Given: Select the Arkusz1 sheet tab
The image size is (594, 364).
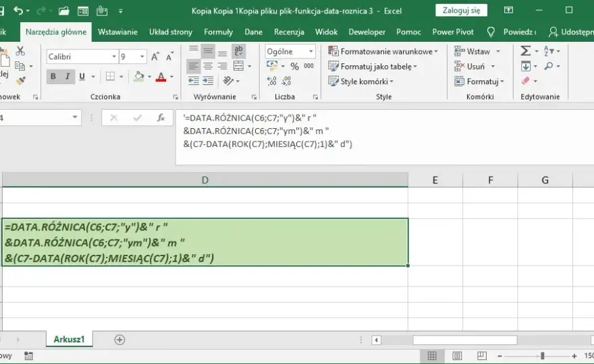Looking at the screenshot, I should tap(69, 340).
